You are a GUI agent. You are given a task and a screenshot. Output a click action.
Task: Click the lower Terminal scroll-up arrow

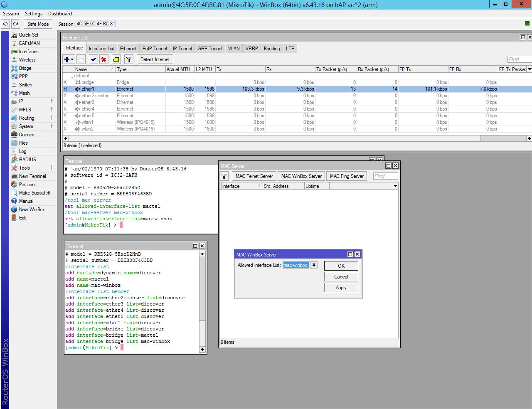click(202, 254)
